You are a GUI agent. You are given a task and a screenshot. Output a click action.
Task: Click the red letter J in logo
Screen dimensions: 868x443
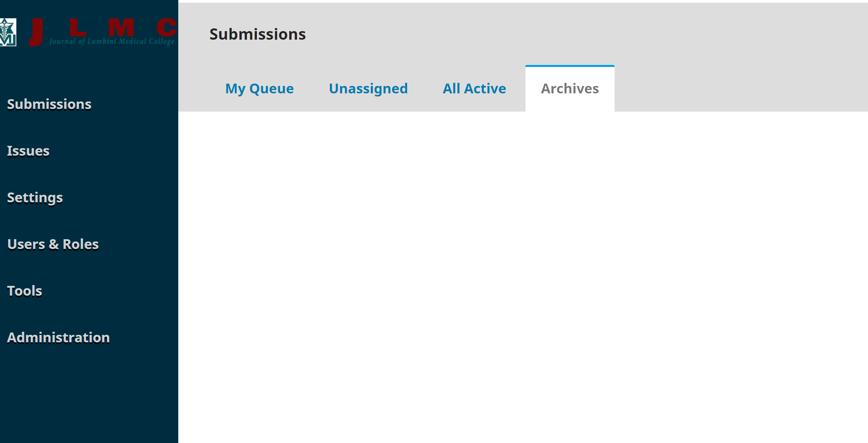pos(36,32)
